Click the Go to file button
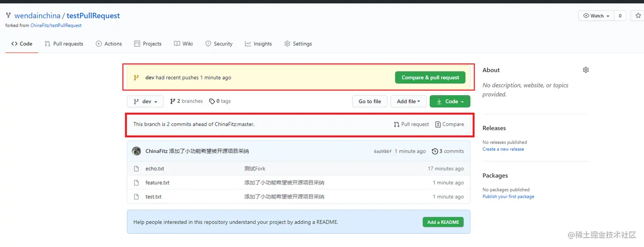644x247 pixels. (370, 102)
